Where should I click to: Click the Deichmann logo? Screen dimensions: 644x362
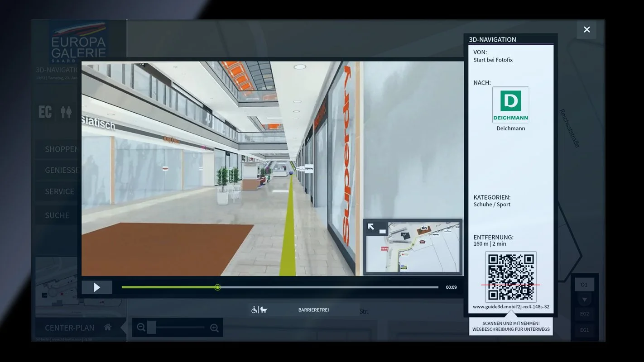(510, 105)
